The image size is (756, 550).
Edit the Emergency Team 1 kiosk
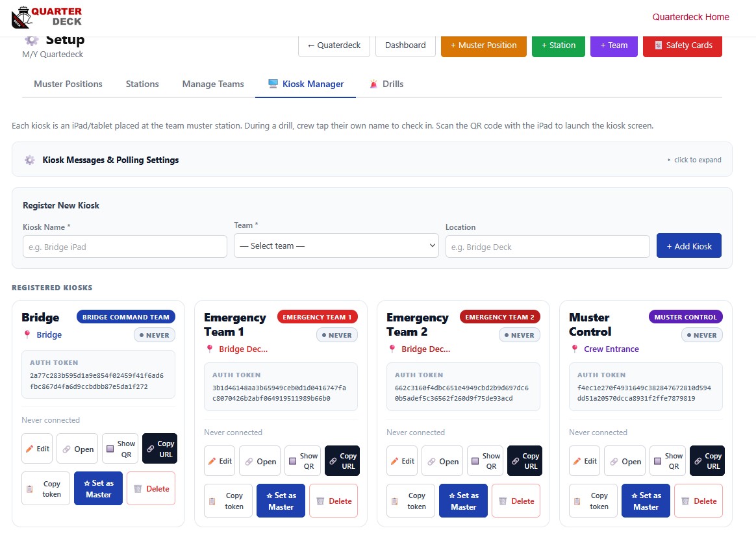220,461
